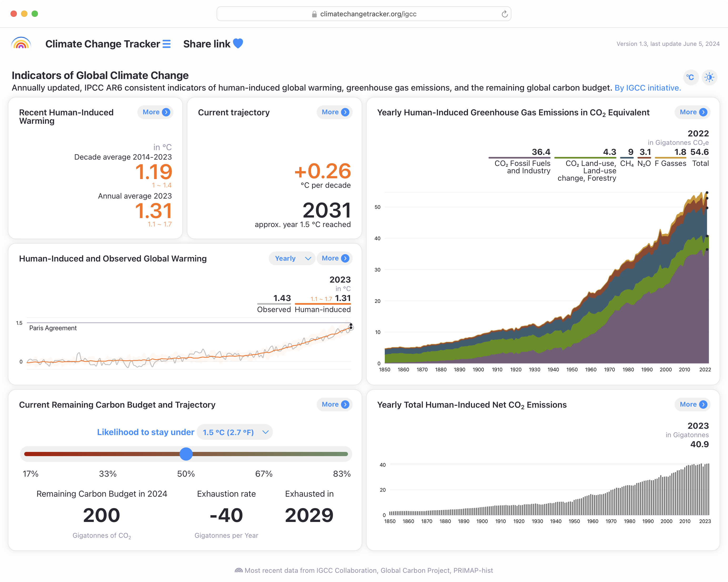Click the yellow macOS minimize button
728x582 pixels.
tap(24, 14)
